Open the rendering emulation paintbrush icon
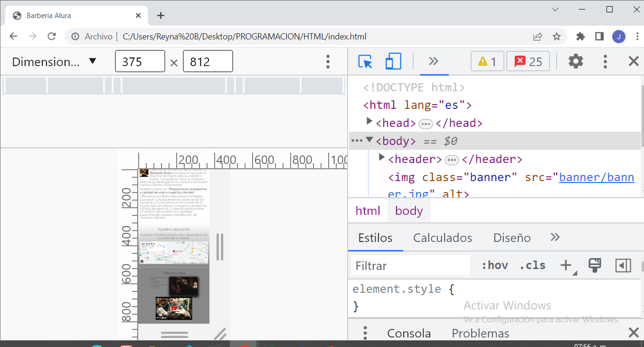Viewport: 644px width, 347px height. click(x=595, y=265)
